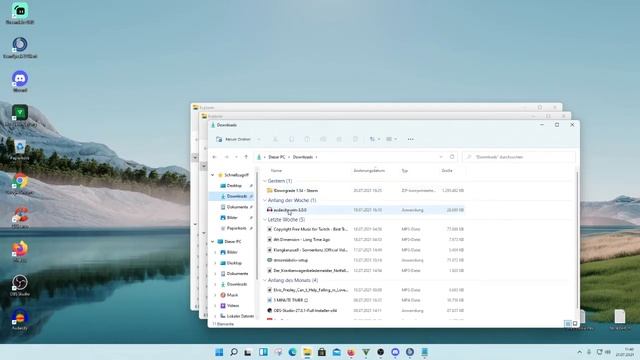
Task: Expand Musik under Dieser PC
Action: click(x=216, y=295)
